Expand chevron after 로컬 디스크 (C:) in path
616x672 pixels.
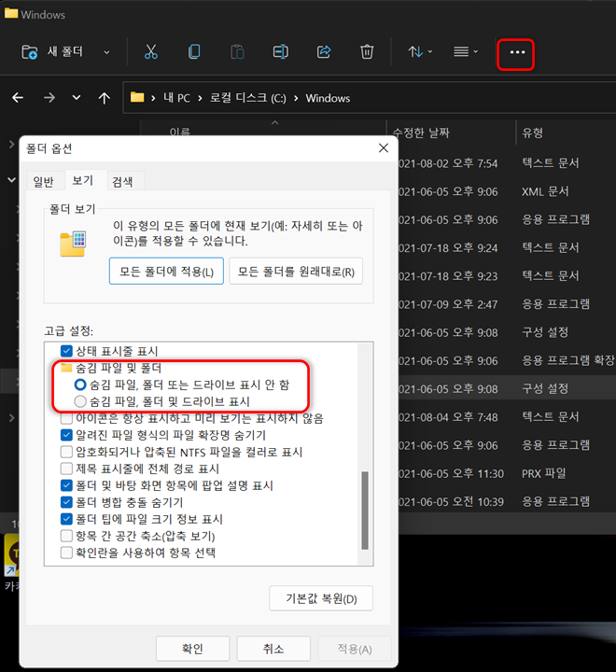coord(296,99)
